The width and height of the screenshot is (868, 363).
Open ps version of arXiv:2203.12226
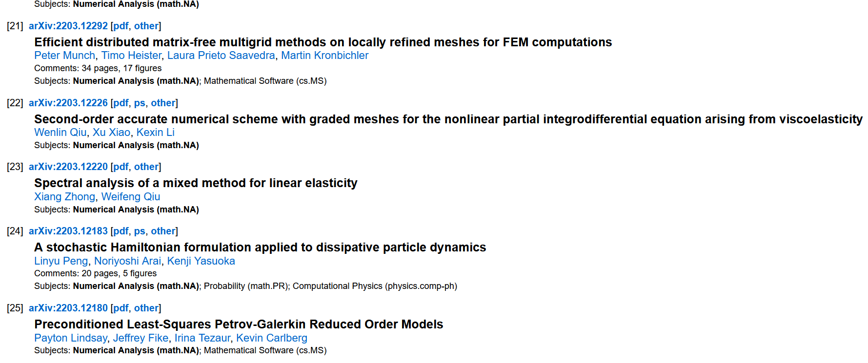(x=140, y=103)
